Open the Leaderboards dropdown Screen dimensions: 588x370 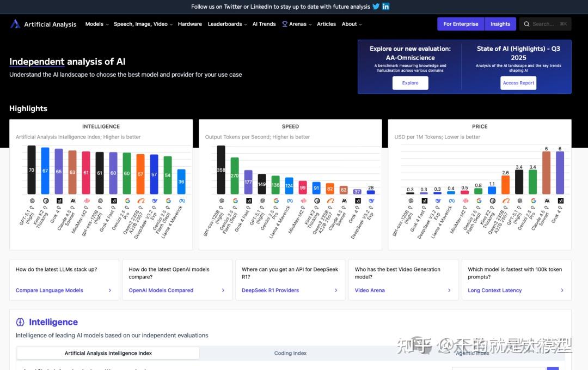pyautogui.click(x=227, y=24)
